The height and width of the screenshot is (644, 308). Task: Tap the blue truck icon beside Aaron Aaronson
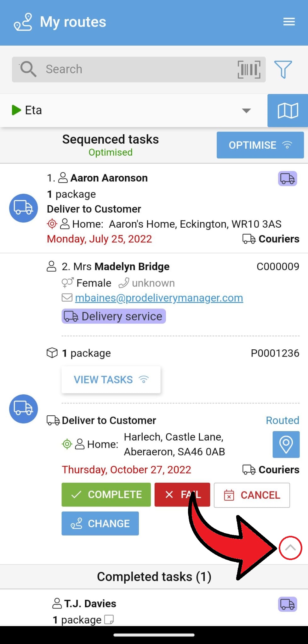[x=24, y=208]
